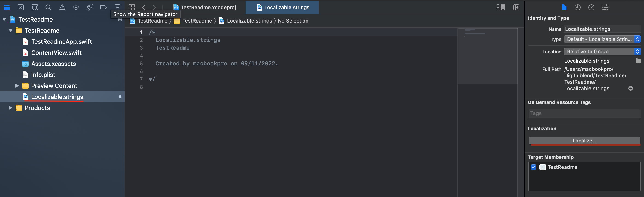Show the Quick Help inspector

point(591,7)
